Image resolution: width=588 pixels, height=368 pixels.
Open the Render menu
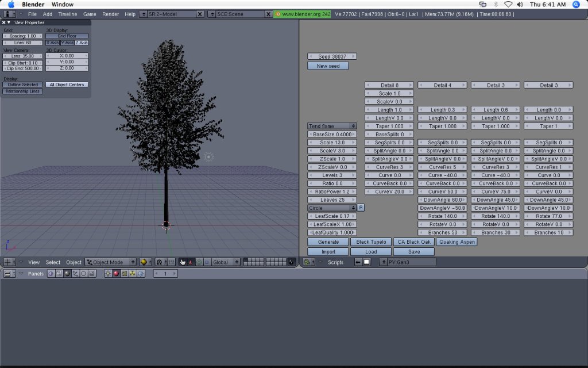[110, 13]
